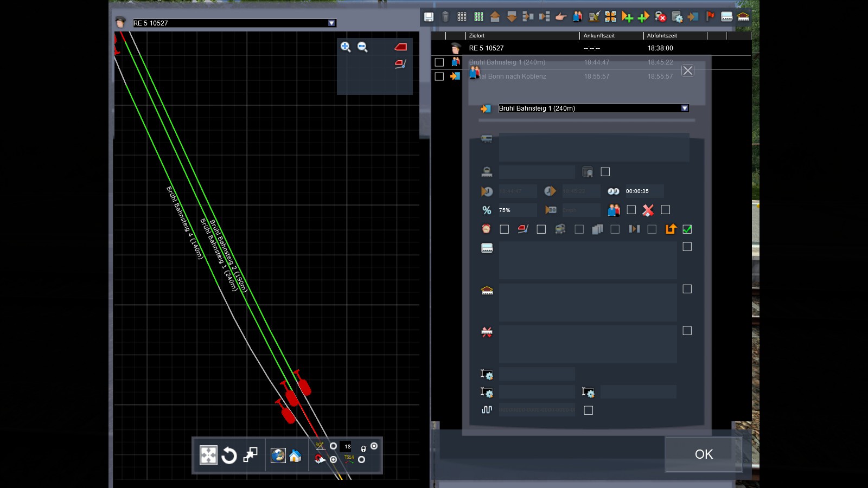The height and width of the screenshot is (488, 868).
Task: Toggle the radio button beside the magnet icon
Action: 333,460
